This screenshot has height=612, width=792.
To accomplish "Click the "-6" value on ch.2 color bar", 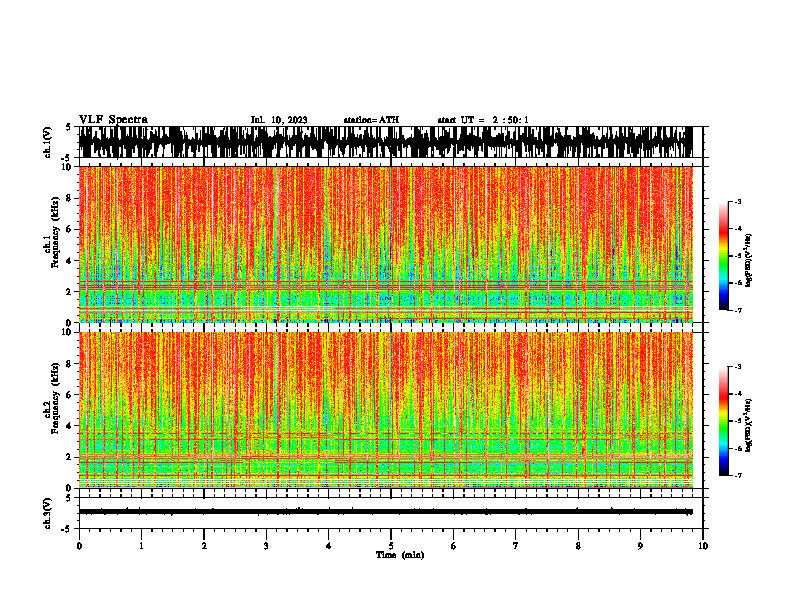I will pyautogui.click(x=737, y=448).
